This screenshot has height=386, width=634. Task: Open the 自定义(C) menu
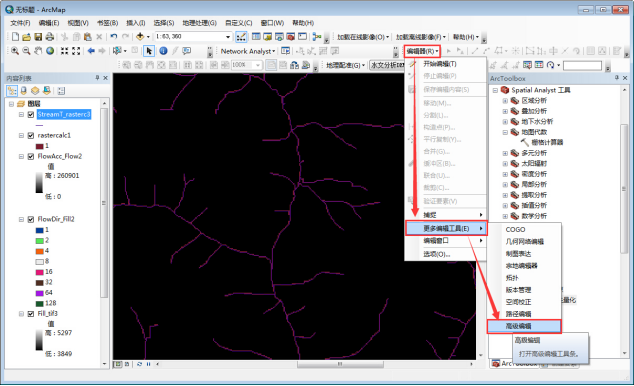coord(239,23)
